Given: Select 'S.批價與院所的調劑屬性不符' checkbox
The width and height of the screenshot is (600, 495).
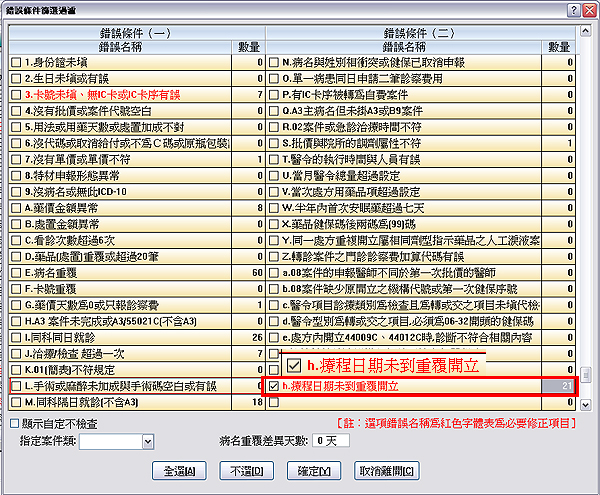Looking at the screenshot, I should pyautogui.click(x=274, y=144).
